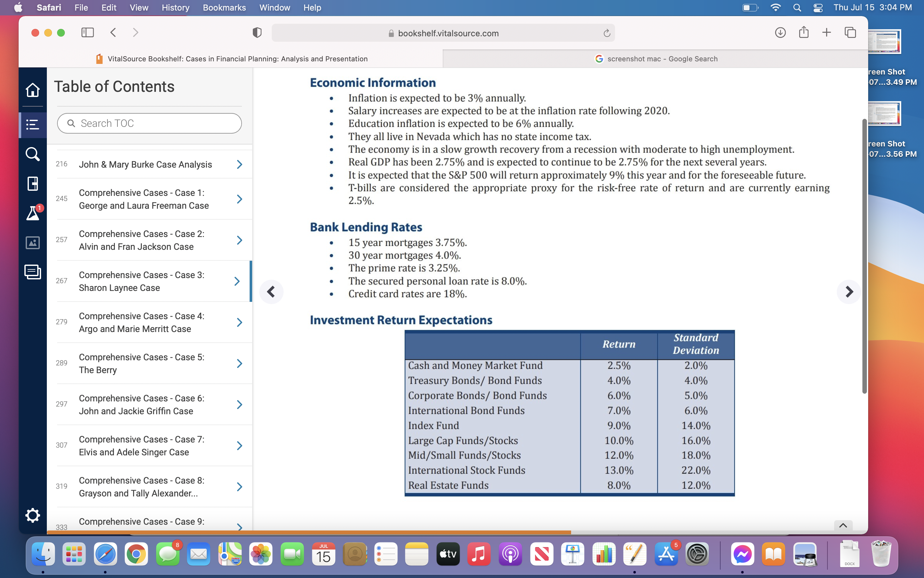Go to the previous book page
Screen dimensions: 924x578
(271, 292)
